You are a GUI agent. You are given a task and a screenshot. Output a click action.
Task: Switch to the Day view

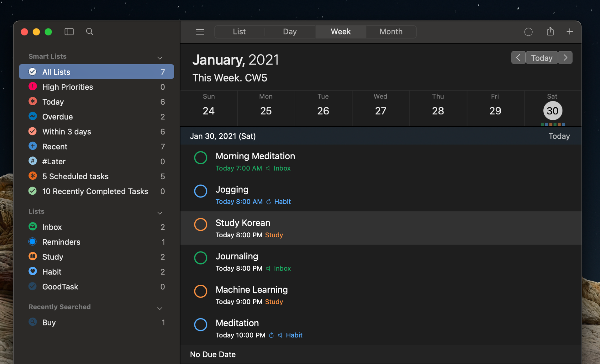(290, 32)
